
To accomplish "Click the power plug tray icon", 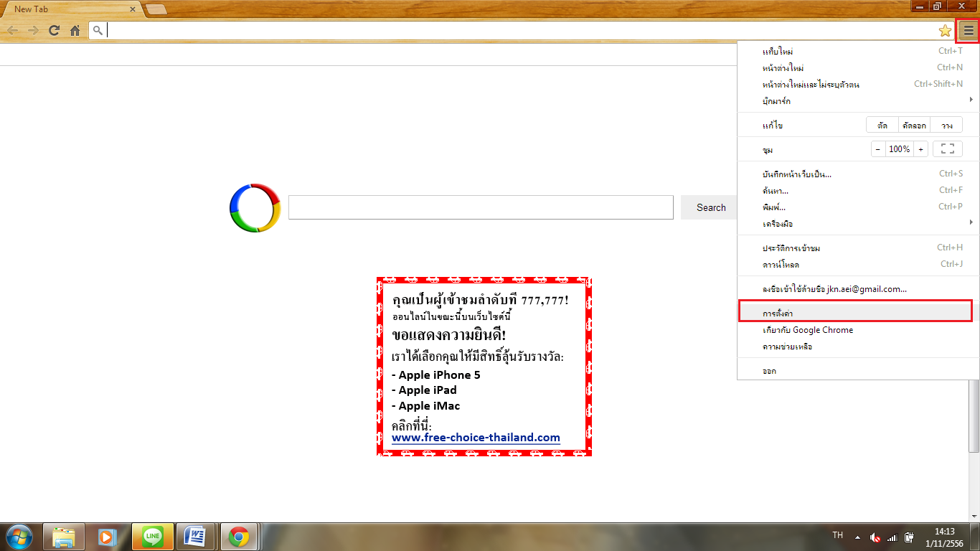I will pyautogui.click(x=909, y=537).
